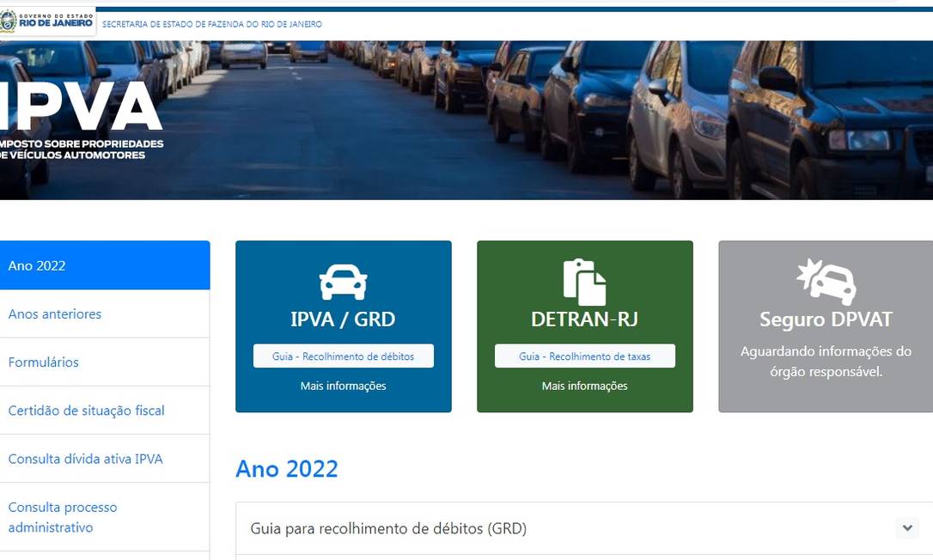Click the documents icon on DETRAN-RJ card
This screenshot has width=933, height=560.
[584, 282]
